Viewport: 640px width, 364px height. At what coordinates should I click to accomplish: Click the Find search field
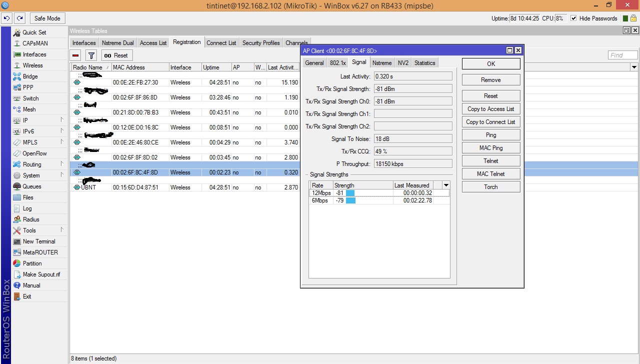point(623,55)
